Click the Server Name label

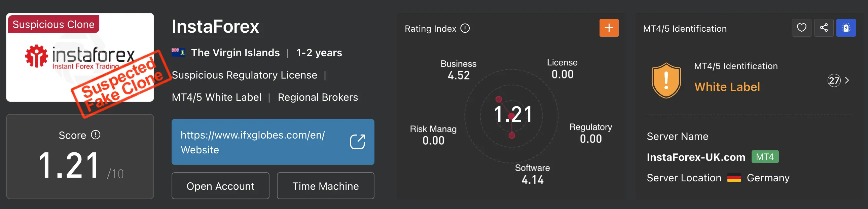click(x=677, y=137)
